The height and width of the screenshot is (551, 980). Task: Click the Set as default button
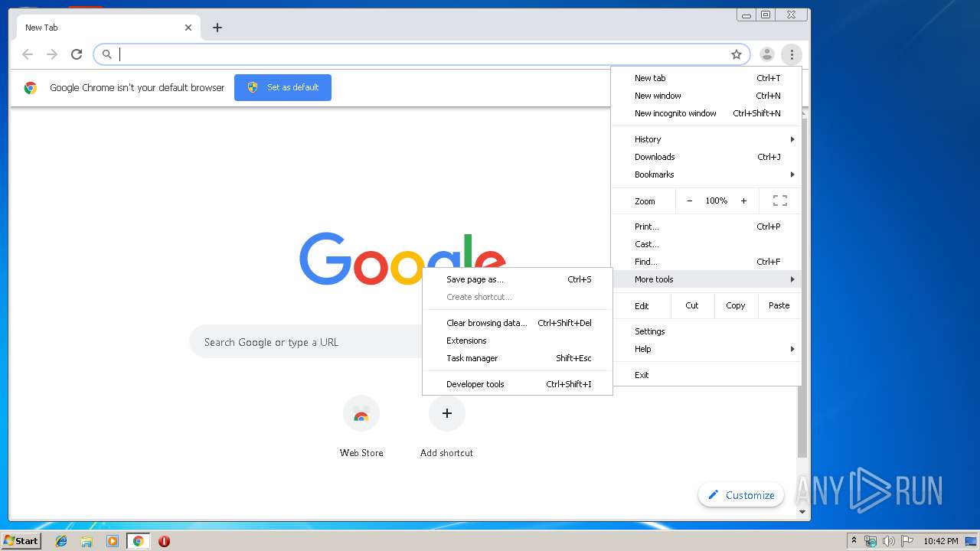click(283, 87)
